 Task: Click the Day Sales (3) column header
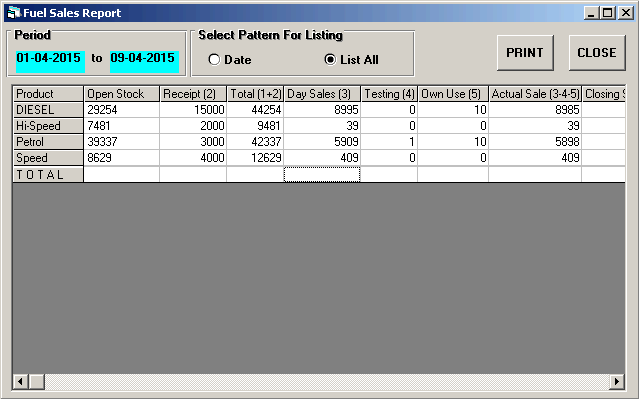pos(322,94)
